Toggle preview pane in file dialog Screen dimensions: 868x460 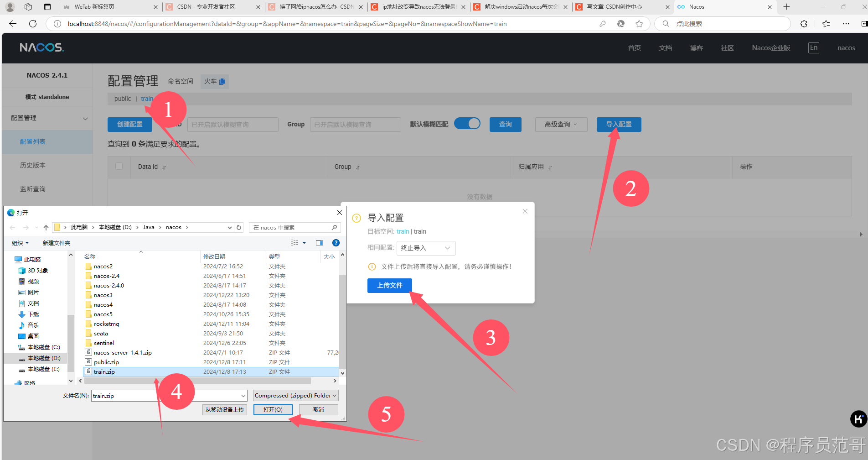point(320,243)
